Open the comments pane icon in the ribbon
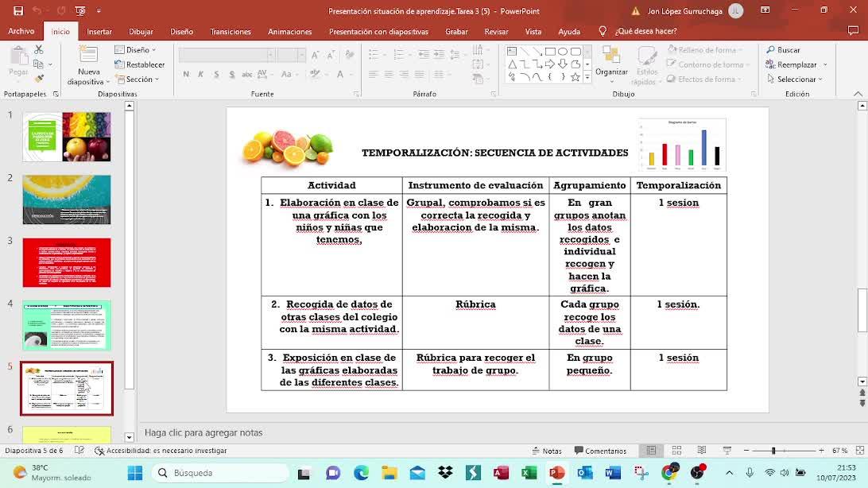Screen dimensions: 868x488 853,31
